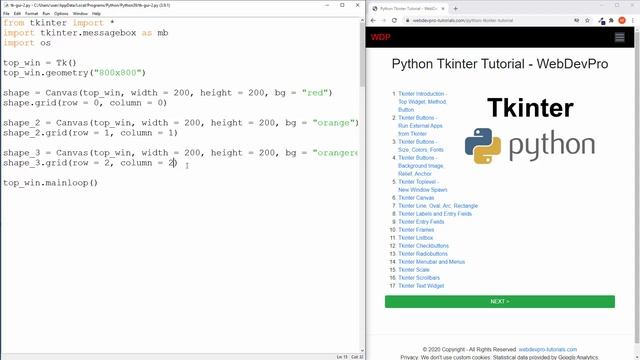Click the 'from tkinter import *' line

59,23
